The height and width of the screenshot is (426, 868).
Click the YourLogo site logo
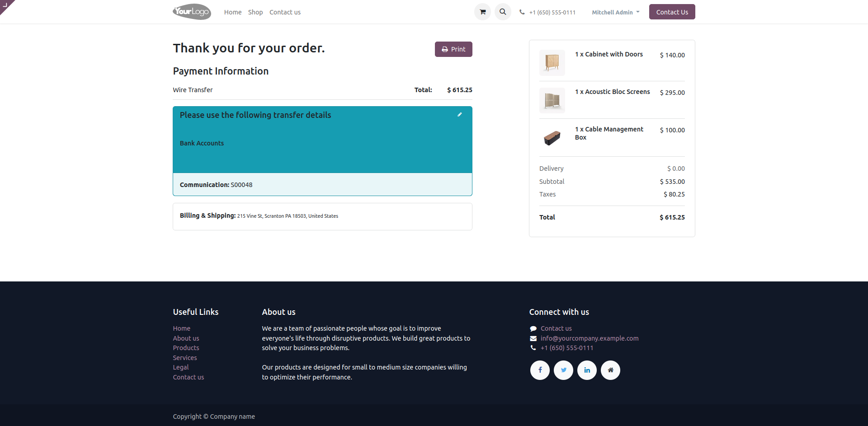[x=192, y=12]
